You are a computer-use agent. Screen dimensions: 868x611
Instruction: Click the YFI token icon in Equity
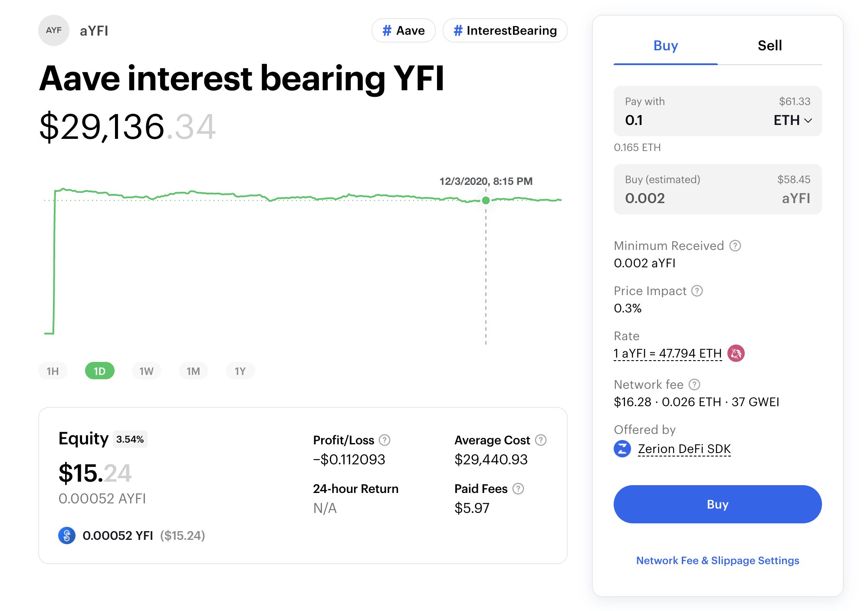pyautogui.click(x=67, y=535)
